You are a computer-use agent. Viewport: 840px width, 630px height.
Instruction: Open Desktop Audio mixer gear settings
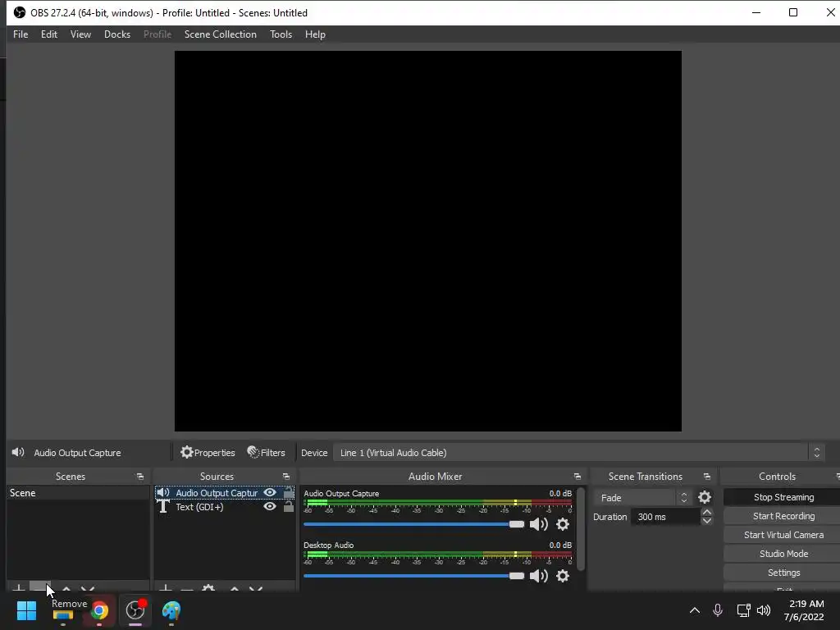(563, 576)
